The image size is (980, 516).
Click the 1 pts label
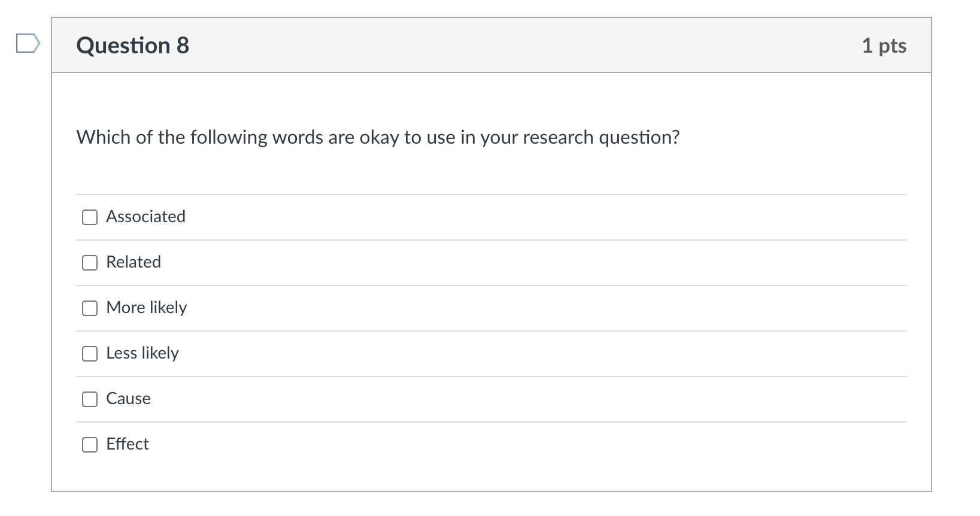point(885,45)
